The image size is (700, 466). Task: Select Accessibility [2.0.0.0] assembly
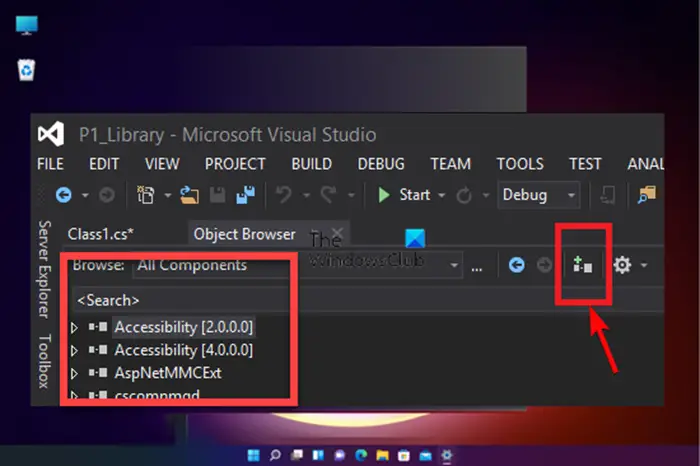(x=183, y=327)
